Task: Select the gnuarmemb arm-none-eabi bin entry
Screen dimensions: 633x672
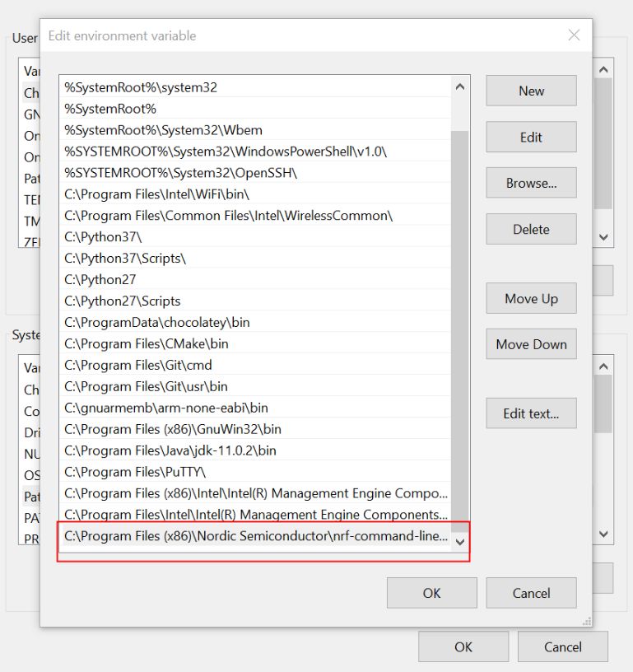Action: pos(166,408)
